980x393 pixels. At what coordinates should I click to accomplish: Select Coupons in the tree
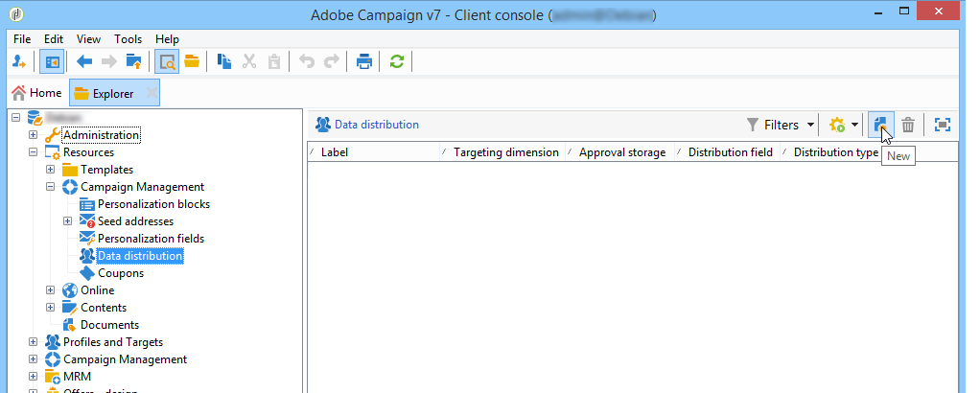point(121,273)
